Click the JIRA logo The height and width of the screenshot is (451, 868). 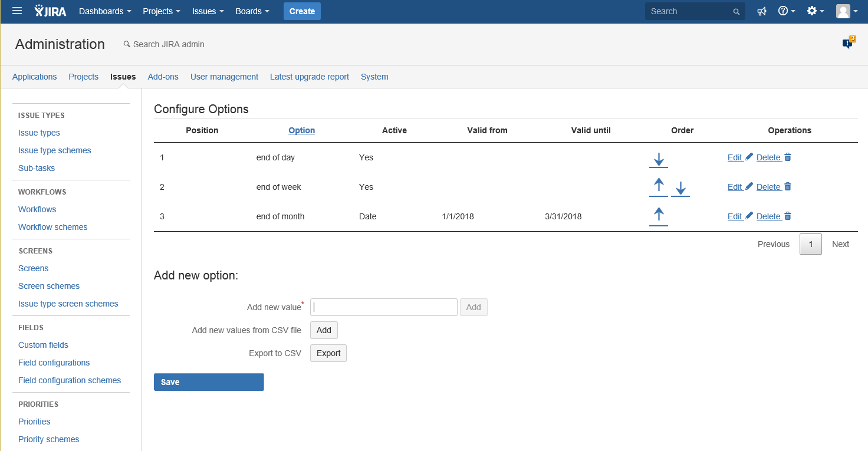(x=50, y=11)
